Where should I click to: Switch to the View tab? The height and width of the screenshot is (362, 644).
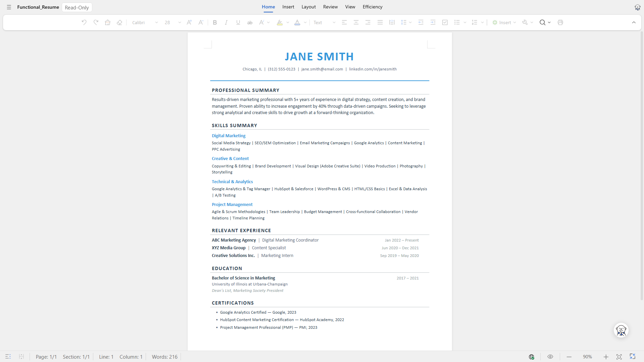pyautogui.click(x=350, y=7)
